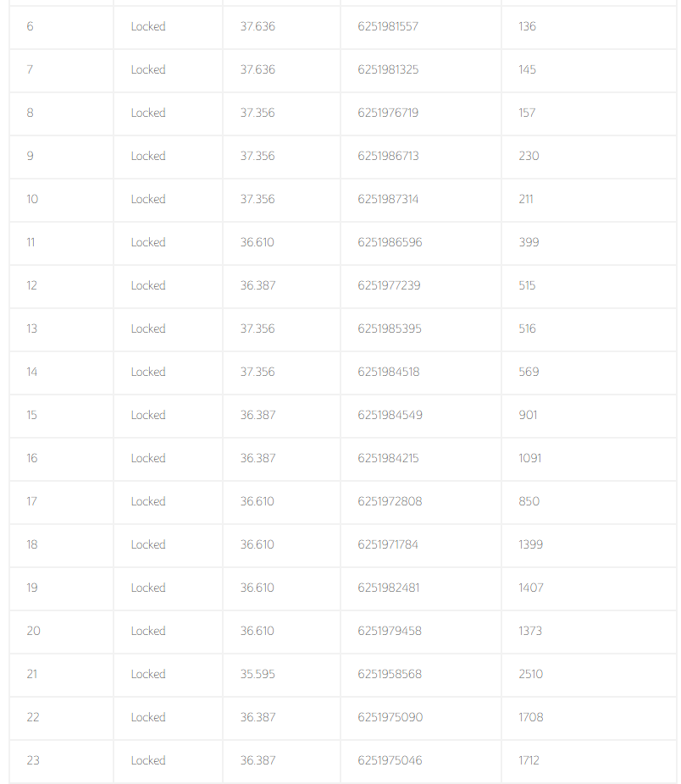This screenshot has width=681, height=784.
Task: Select row number 20 cell
Action: tap(61, 631)
